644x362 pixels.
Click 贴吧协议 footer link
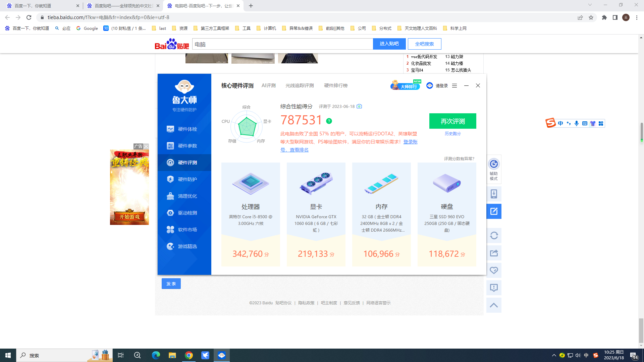click(x=283, y=303)
